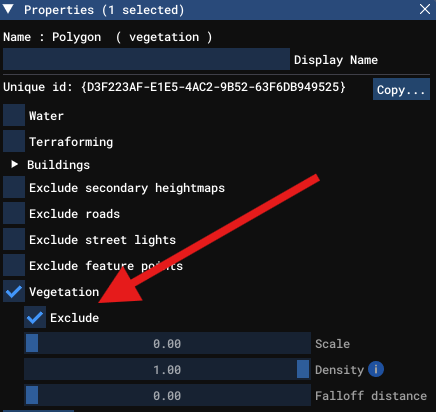
Task: Uncheck the Exclude vegetation checkbox
Action: point(35,317)
